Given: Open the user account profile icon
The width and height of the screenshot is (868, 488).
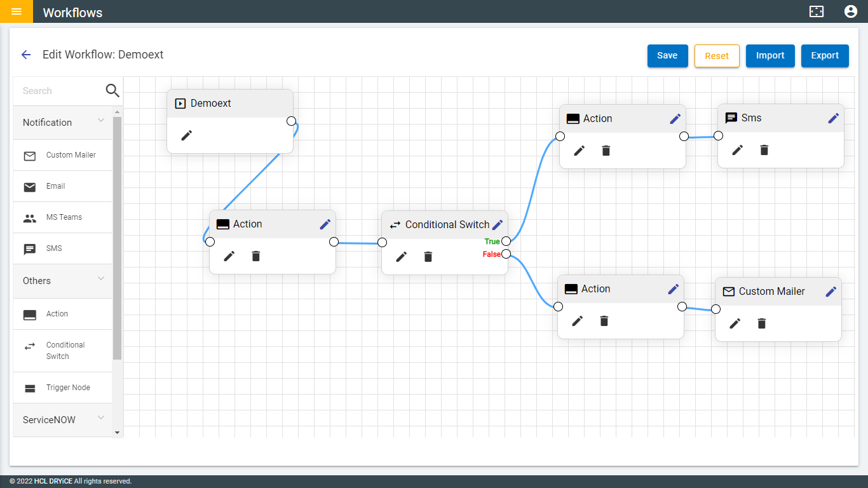Looking at the screenshot, I should 851,11.
